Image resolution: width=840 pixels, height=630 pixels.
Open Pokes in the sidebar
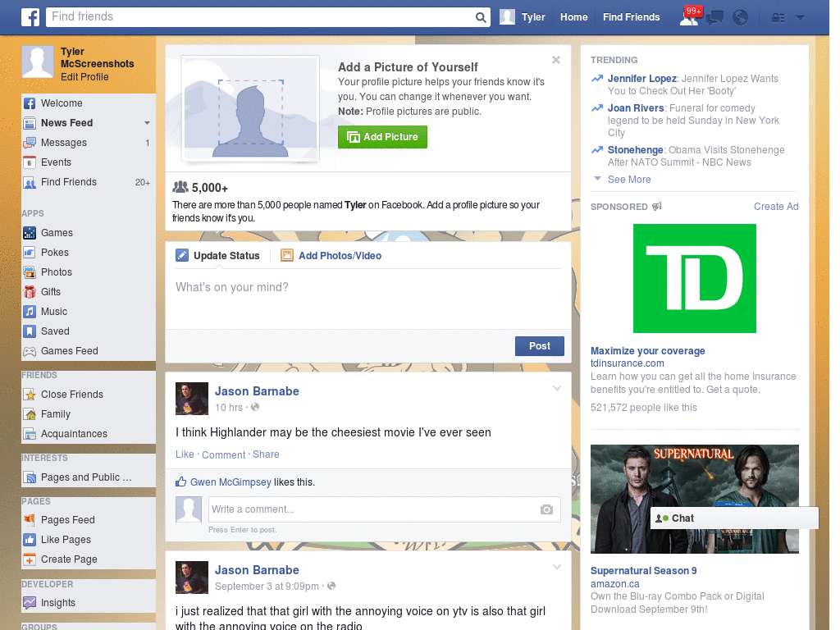tap(89, 253)
